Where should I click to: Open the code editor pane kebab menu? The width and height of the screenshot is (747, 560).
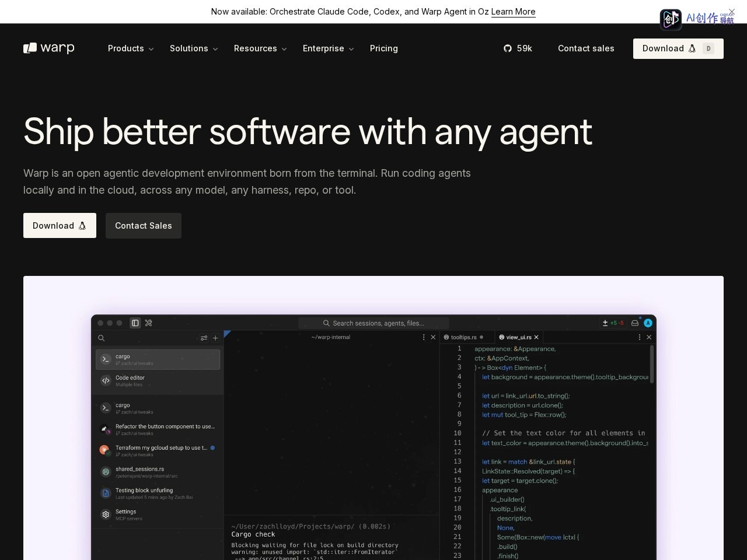click(x=640, y=337)
